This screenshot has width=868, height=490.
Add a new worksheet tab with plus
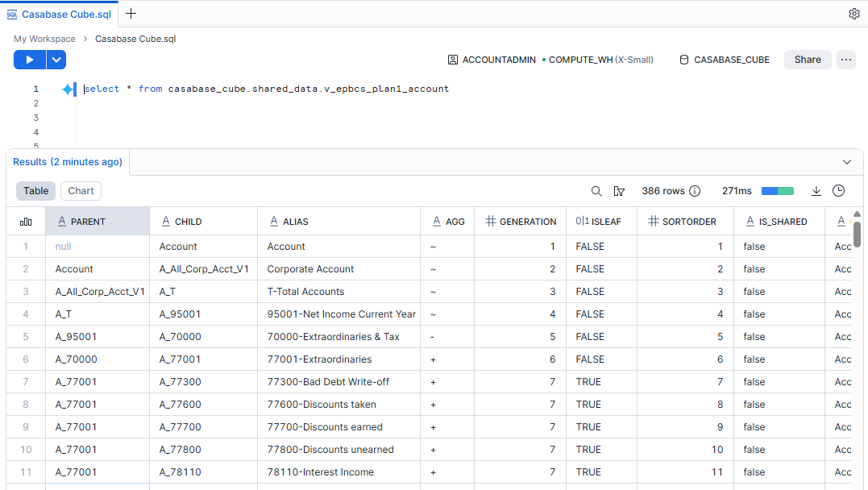coord(131,14)
